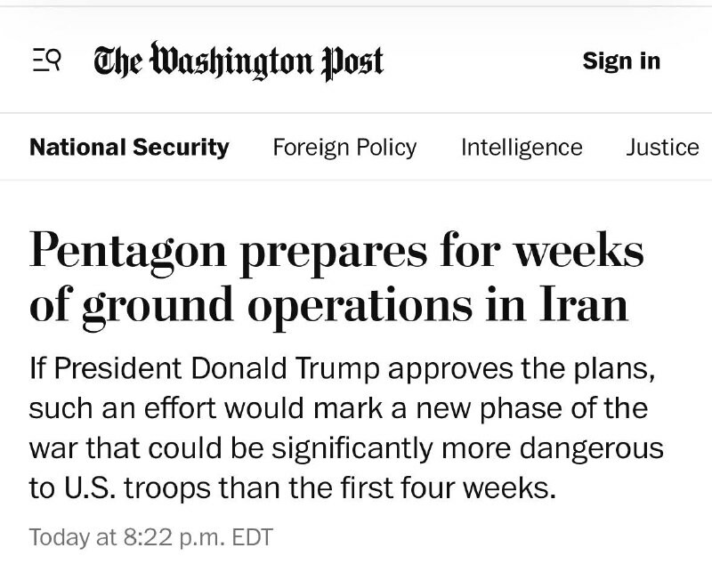Select the bolded National Security nav item
712x588 pixels.
coord(129,147)
